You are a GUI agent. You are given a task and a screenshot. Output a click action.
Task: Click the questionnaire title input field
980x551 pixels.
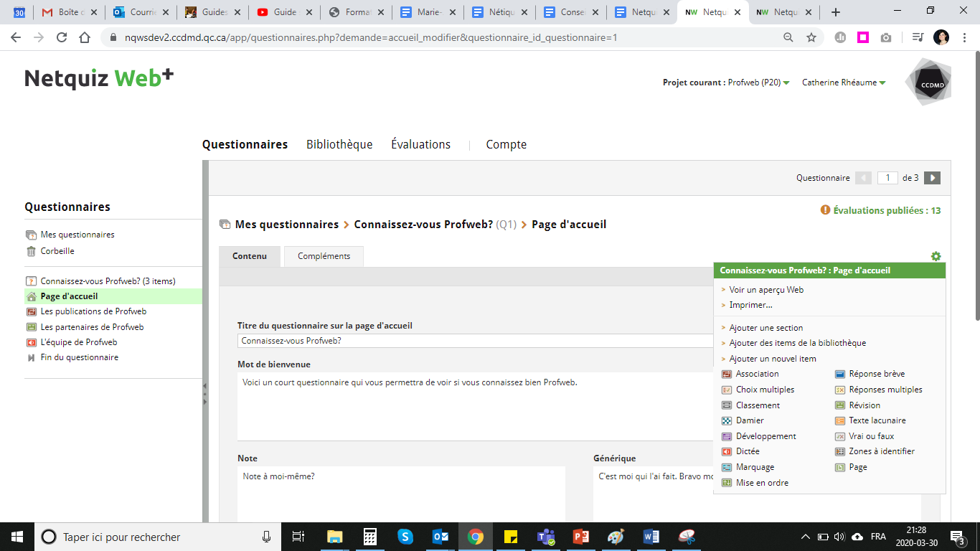(475, 341)
